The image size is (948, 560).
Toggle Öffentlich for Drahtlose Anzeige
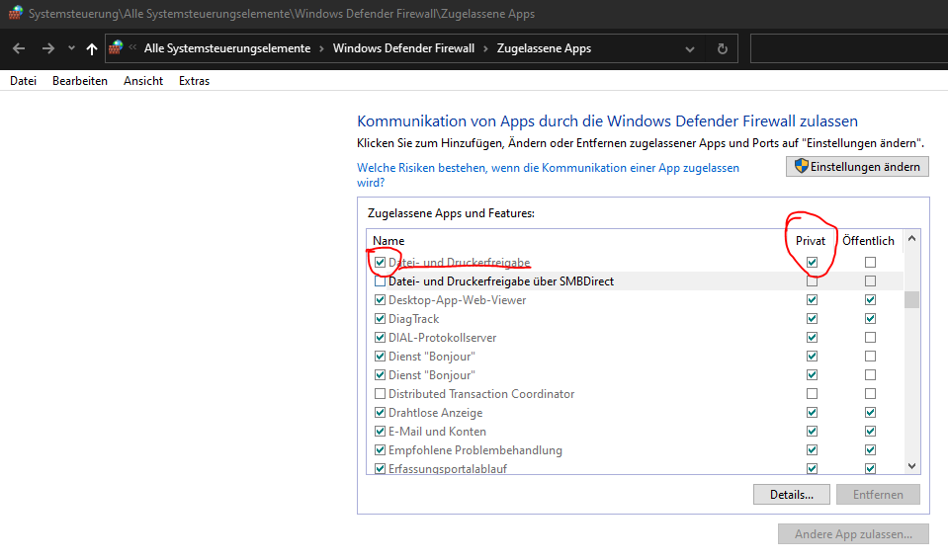coord(870,413)
